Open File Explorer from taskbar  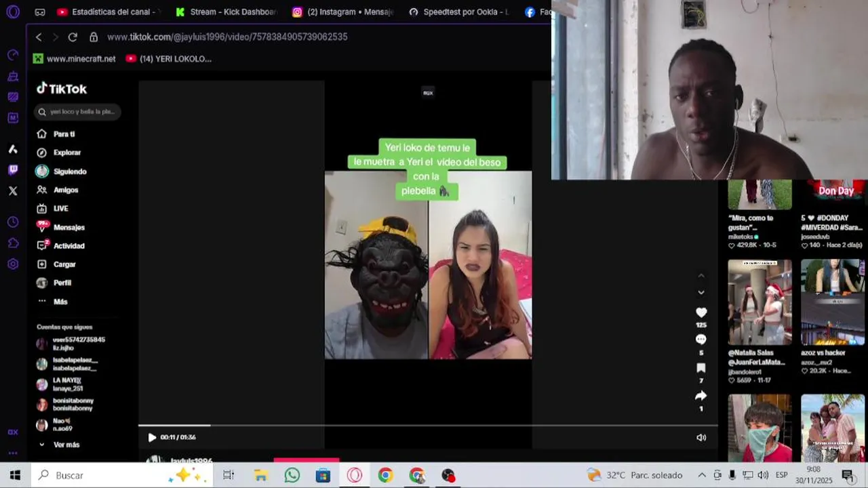pos(260,475)
